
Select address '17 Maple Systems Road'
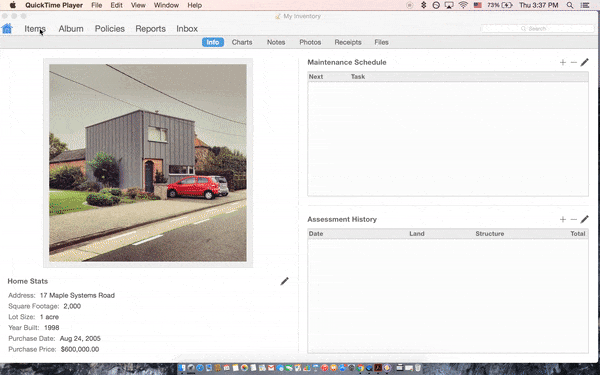(77, 295)
